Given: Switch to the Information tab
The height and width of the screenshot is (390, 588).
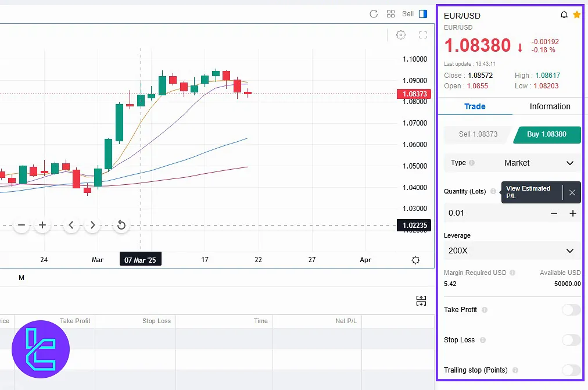Looking at the screenshot, I should [550, 106].
